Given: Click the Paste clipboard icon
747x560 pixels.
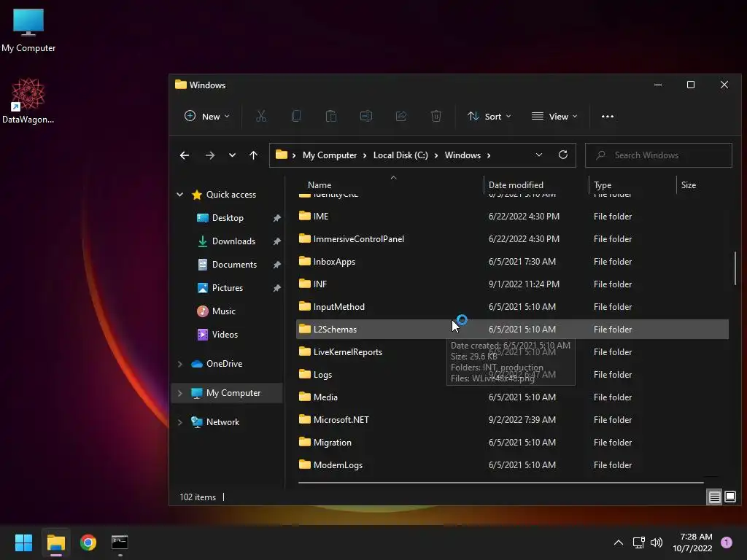Looking at the screenshot, I should (x=331, y=116).
